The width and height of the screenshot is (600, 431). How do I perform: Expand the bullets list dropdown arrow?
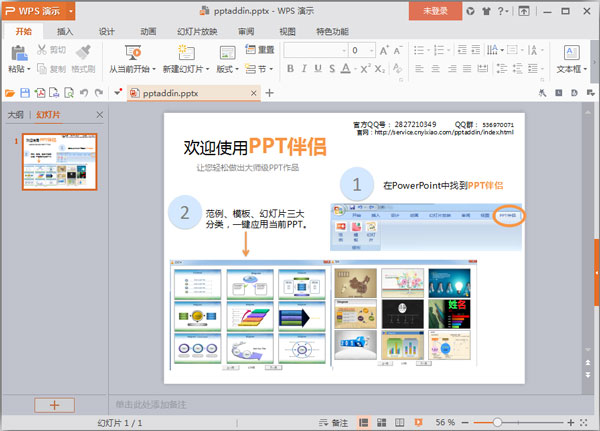pos(428,50)
